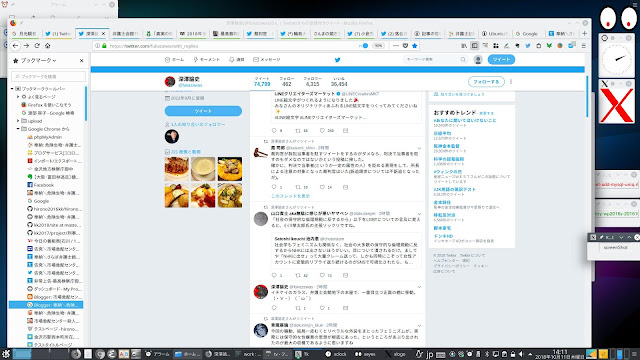Open the phpMyAdmin bookmark

tap(47, 137)
